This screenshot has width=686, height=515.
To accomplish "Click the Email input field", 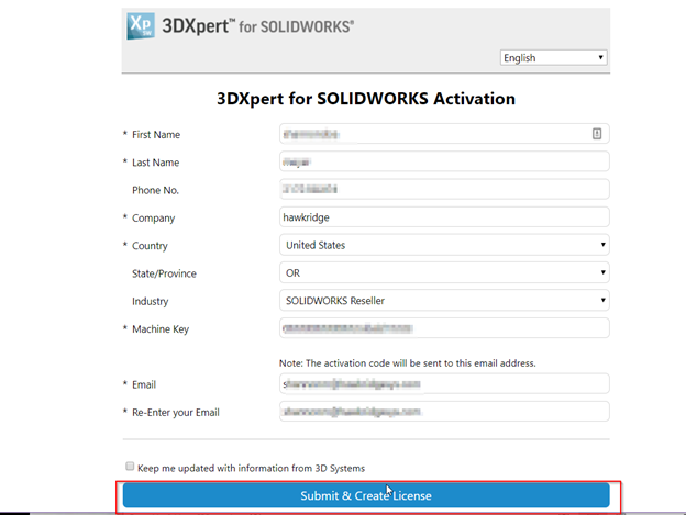I will click(x=444, y=384).
